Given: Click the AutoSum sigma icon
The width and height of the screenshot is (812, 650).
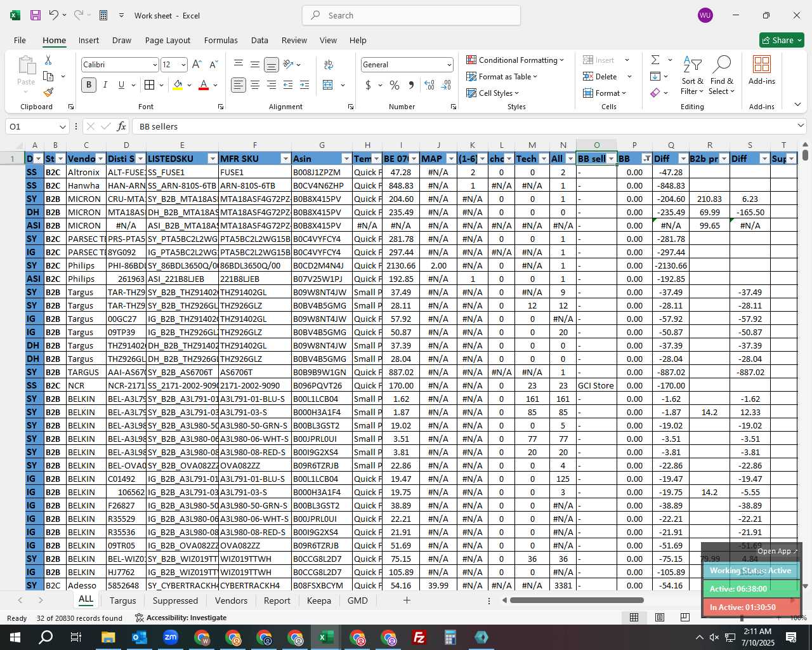Looking at the screenshot, I should [x=655, y=60].
